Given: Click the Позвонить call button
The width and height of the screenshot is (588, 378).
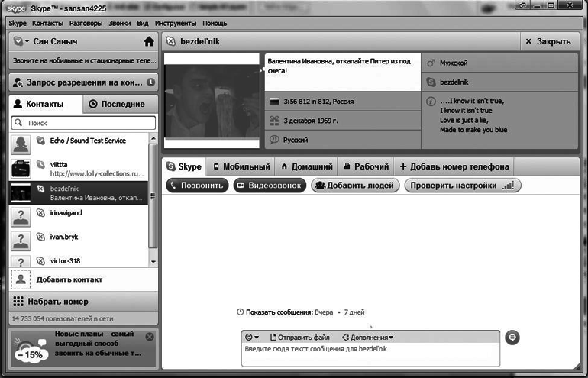Looking at the screenshot, I should [x=196, y=185].
